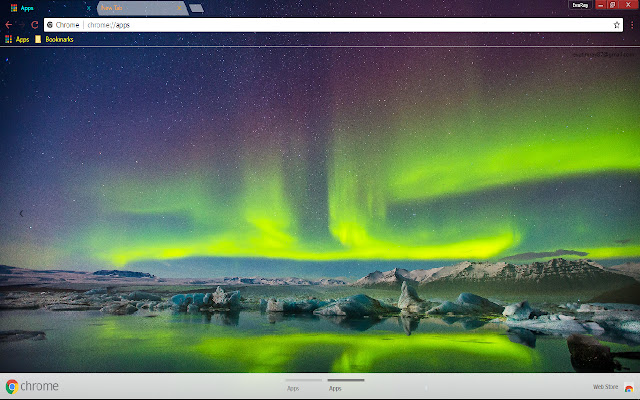Open the Chrome three-dot menu
This screenshot has width=640, height=400.
[x=632, y=25]
